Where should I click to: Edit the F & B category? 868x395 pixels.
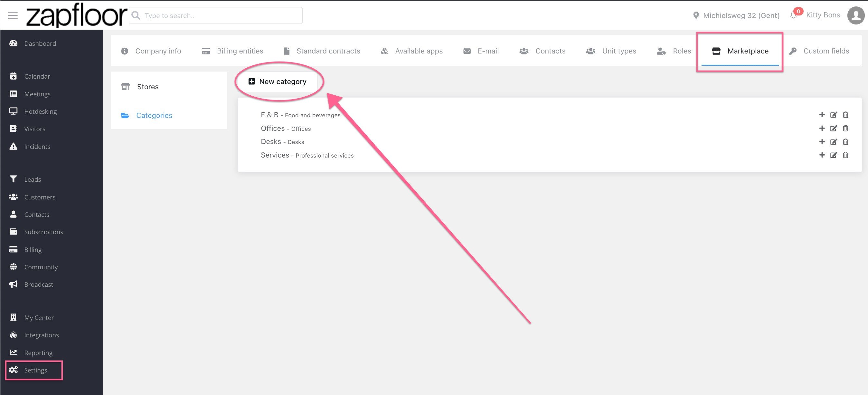(834, 115)
